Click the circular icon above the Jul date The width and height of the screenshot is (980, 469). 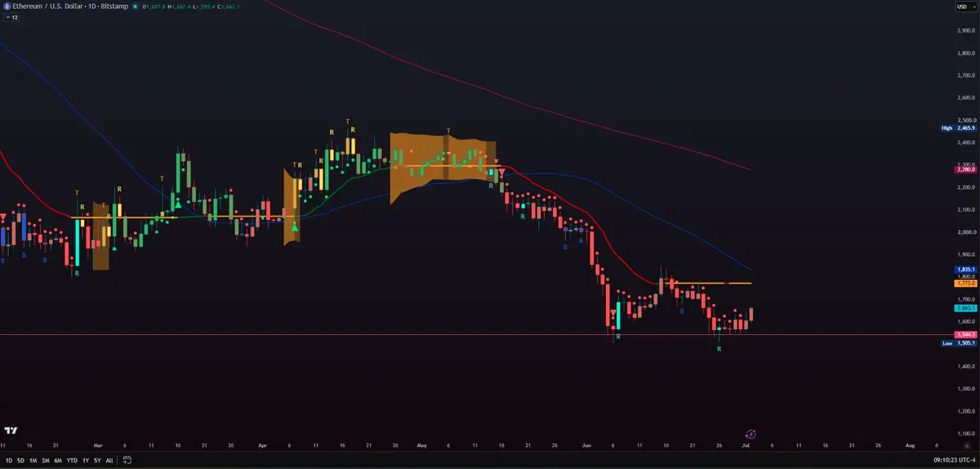[751, 434]
